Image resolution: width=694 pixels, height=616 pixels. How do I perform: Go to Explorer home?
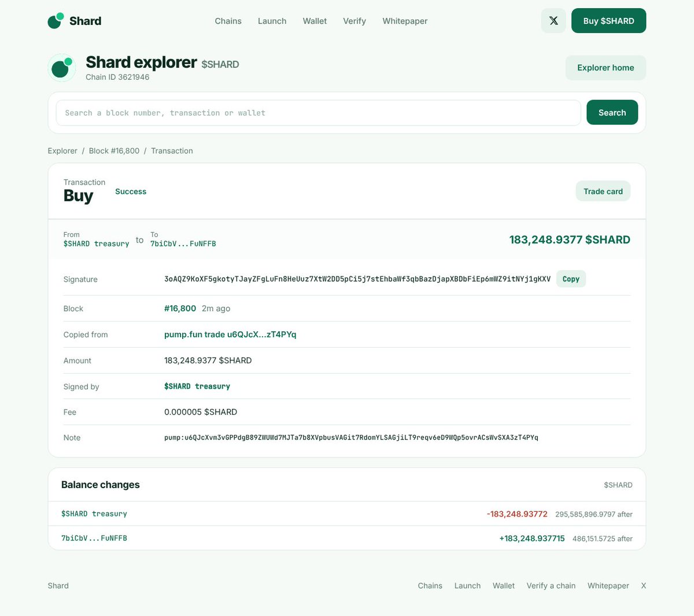606,68
